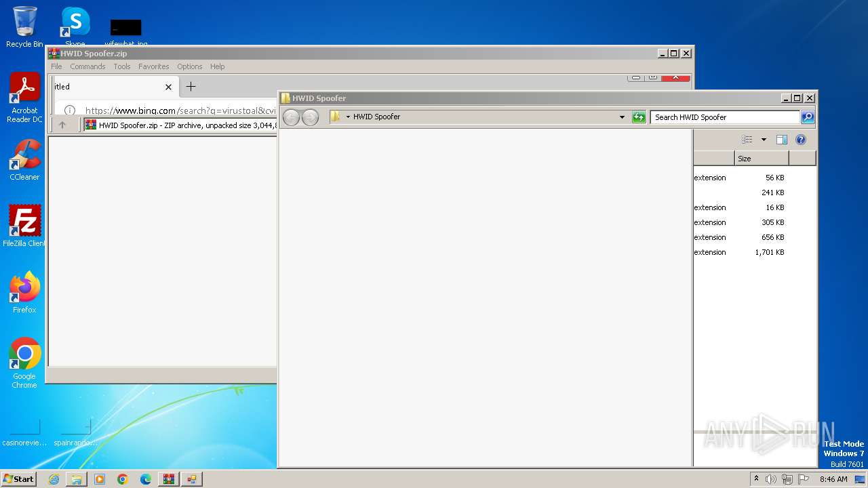
Task: Open the CCleaner desktop shortcut
Action: pos(24,160)
